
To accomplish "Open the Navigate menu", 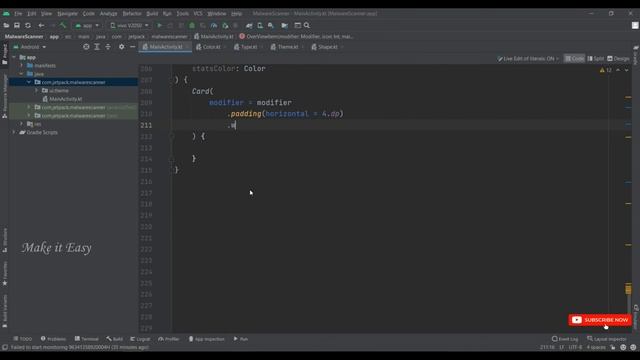I will click(67, 13).
